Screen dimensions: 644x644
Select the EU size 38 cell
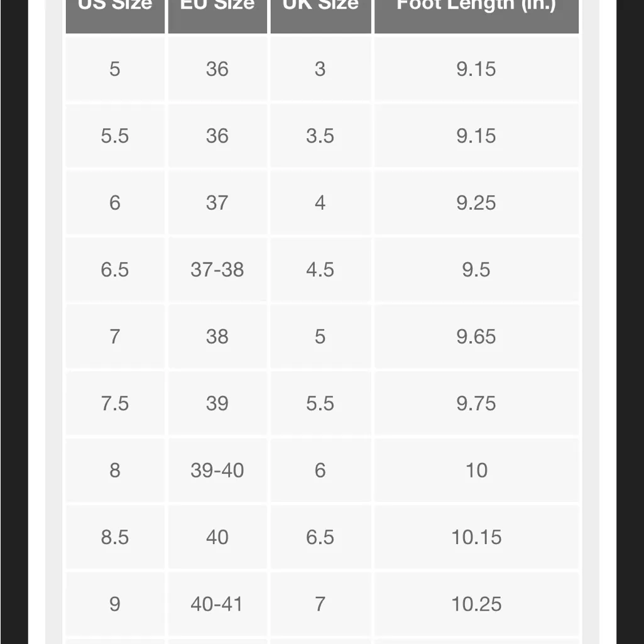(217, 336)
